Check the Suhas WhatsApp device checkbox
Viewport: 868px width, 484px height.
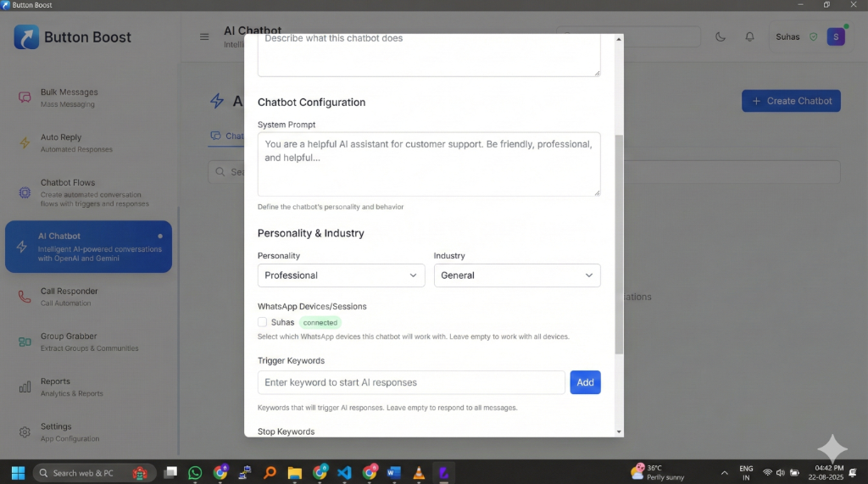point(263,322)
